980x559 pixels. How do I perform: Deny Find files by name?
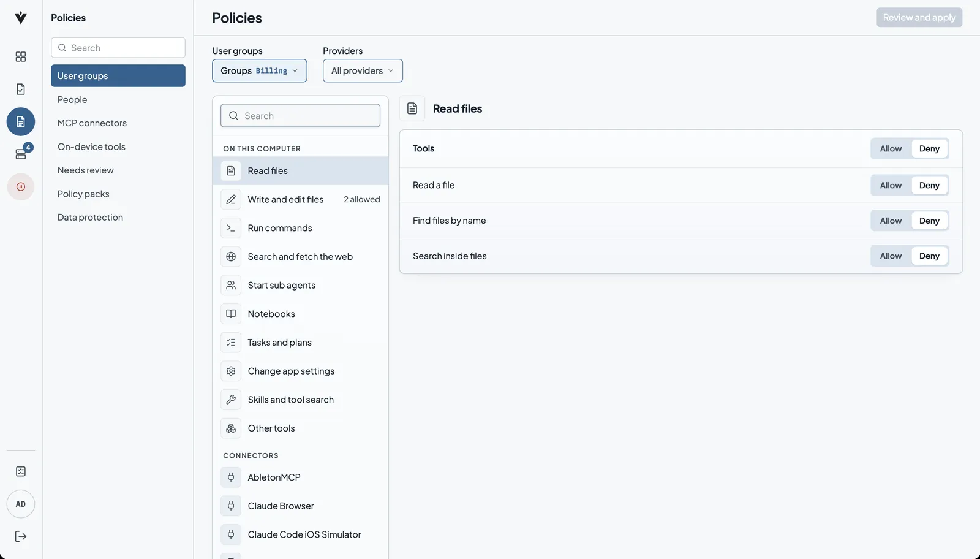point(929,221)
